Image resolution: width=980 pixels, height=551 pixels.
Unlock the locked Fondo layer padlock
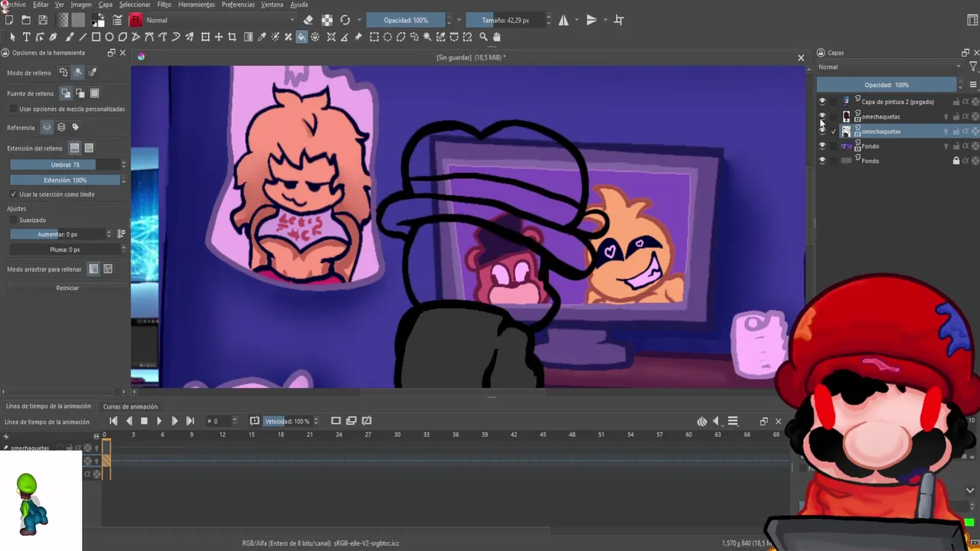pyautogui.click(x=955, y=161)
